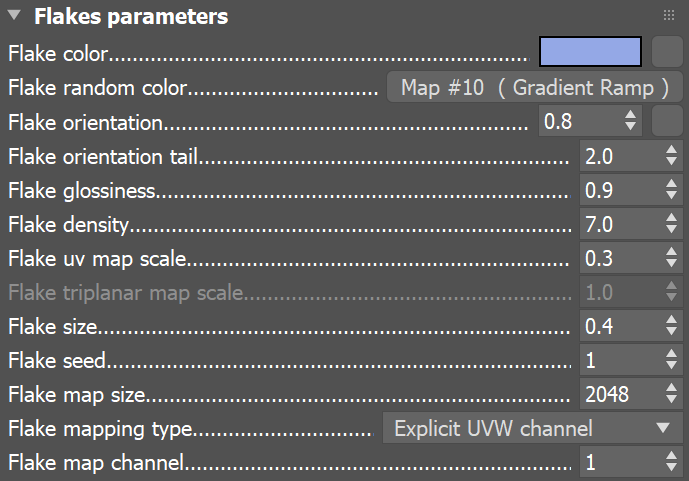Screen dimensions: 689x481
Task: Click the Flake uv map scale spinner
Action: click(x=670, y=259)
